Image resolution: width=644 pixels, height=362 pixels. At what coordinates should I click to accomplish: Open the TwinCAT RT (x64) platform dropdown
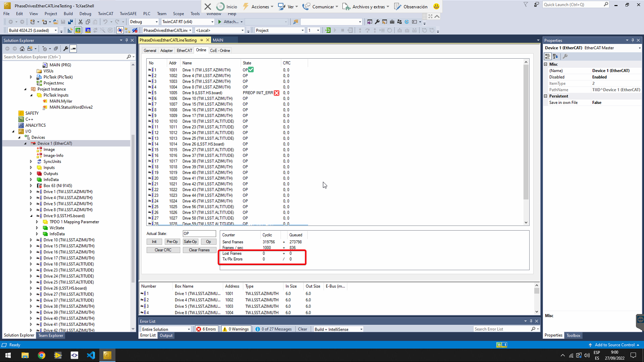click(x=188, y=22)
